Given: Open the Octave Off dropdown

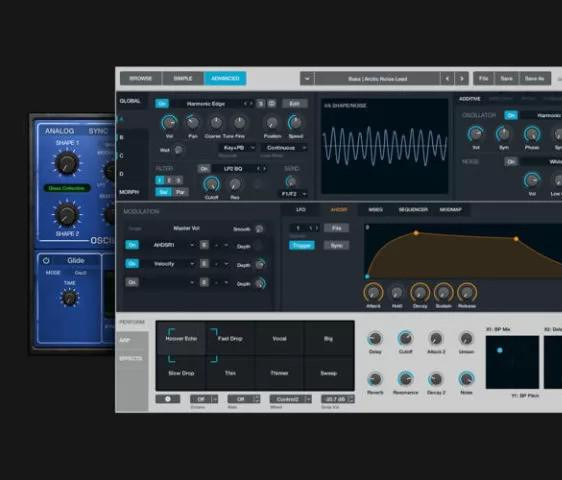Looking at the screenshot, I should 204,399.
